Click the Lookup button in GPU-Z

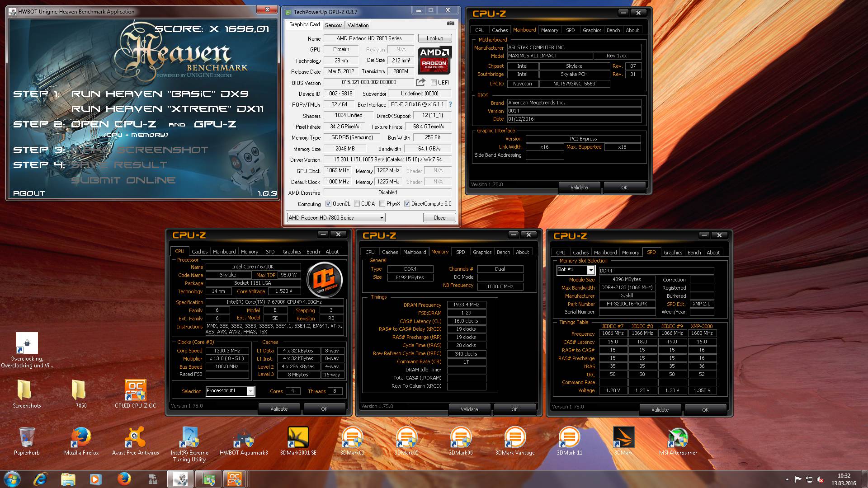point(435,38)
